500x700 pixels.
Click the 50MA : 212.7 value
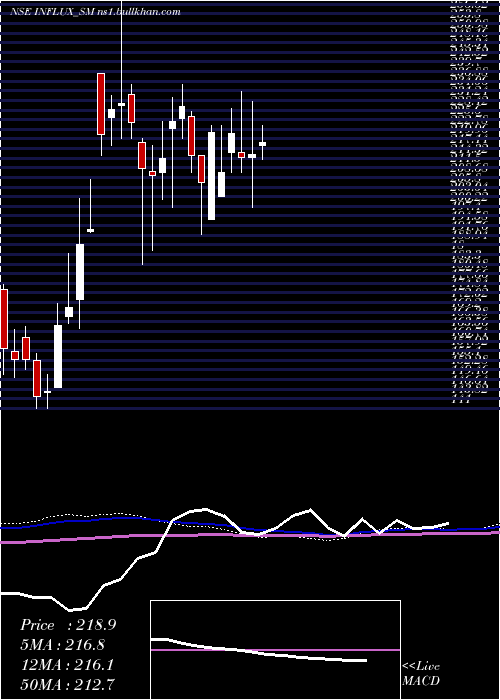[x=68, y=684]
